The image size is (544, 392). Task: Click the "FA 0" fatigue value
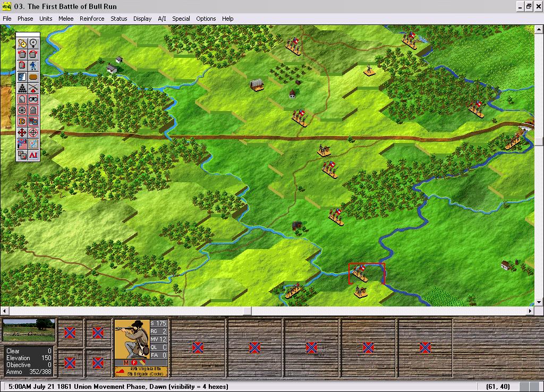(158, 355)
